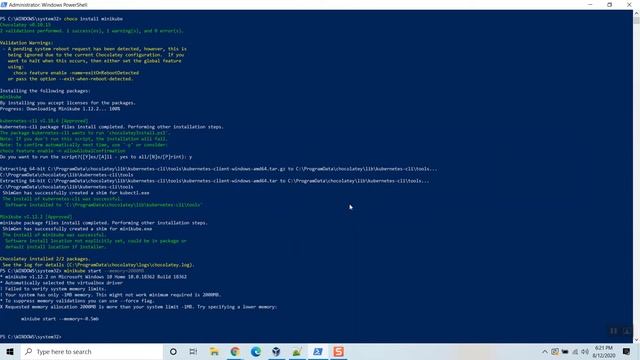Open the VirtualBox taskbar icon
Image resolution: width=640 pixels, height=360 pixels.
click(276, 351)
